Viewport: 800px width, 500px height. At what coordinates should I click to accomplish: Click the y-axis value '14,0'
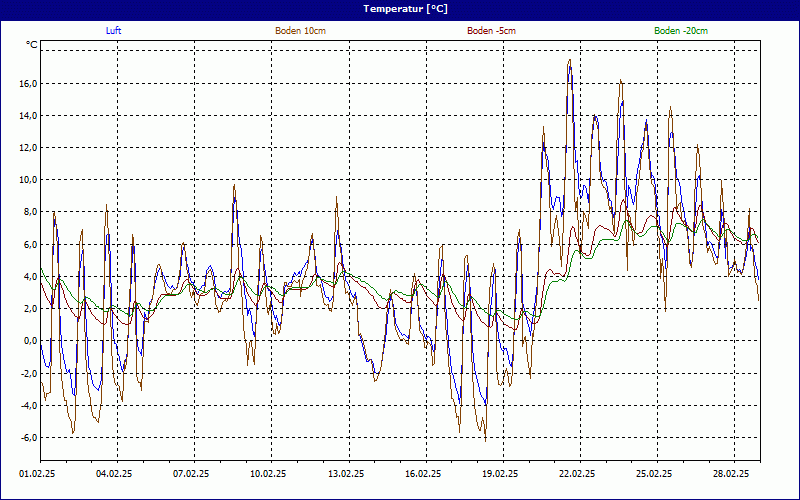(x=29, y=116)
